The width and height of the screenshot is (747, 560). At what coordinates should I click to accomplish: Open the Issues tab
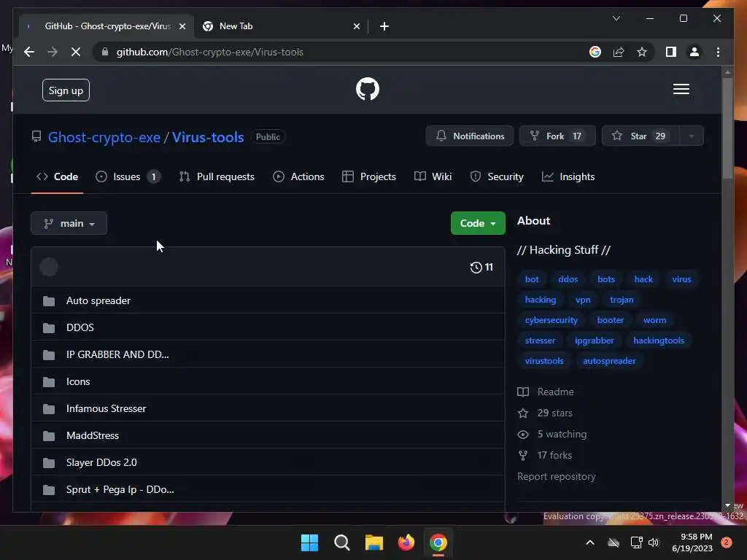(x=128, y=176)
